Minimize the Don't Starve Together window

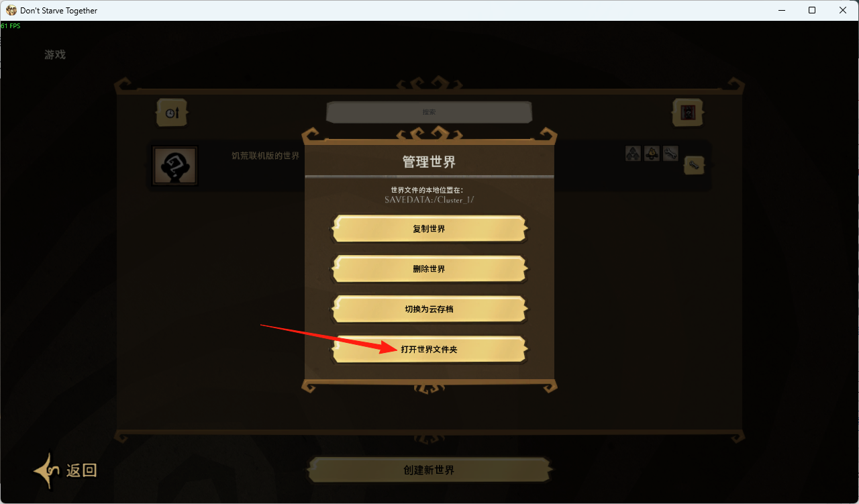point(781,10)
